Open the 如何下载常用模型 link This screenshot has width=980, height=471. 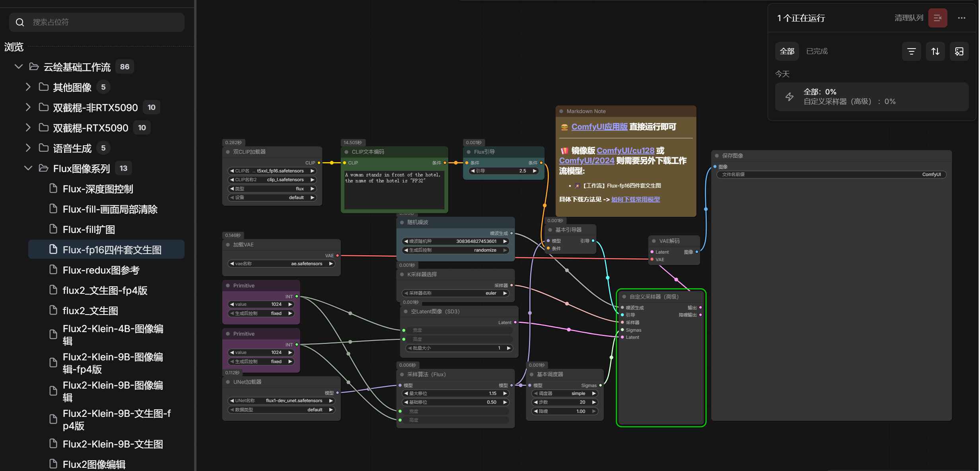pos(635,199)
